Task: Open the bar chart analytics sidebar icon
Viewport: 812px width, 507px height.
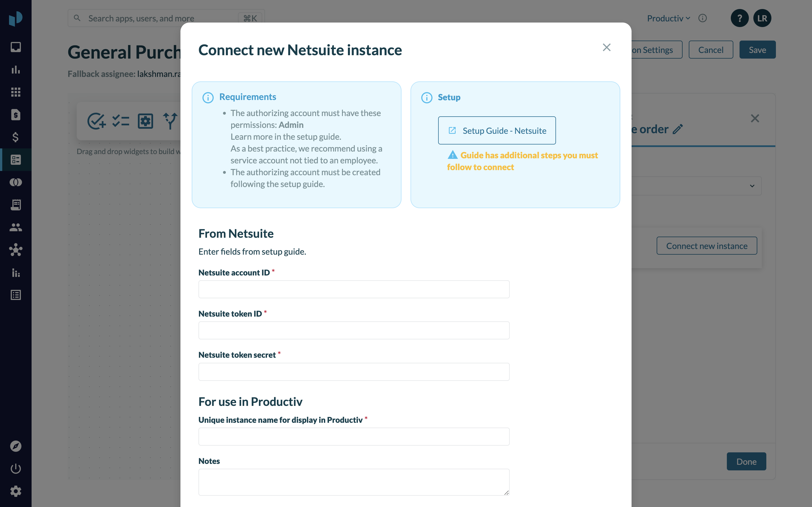Action: pos(16,69)
